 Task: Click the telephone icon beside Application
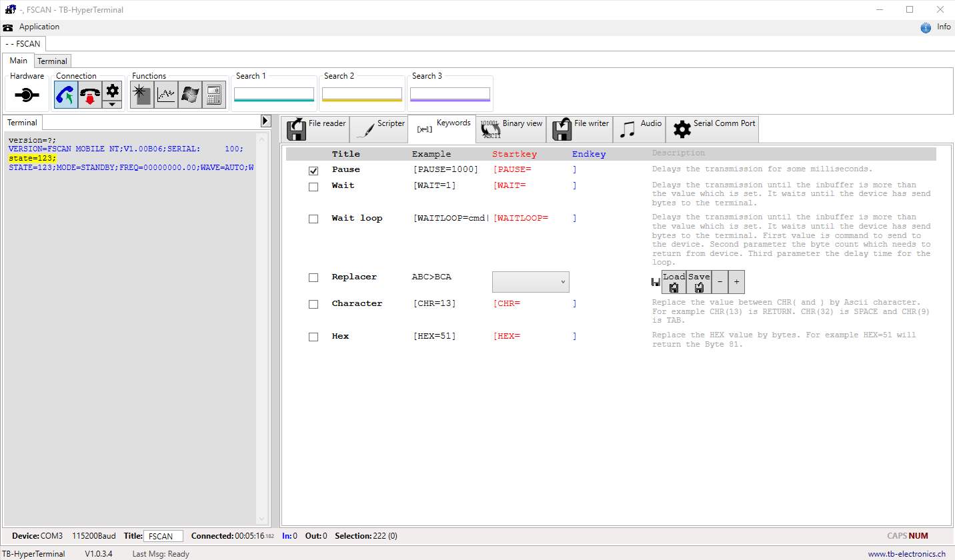[x=8, y=27]
